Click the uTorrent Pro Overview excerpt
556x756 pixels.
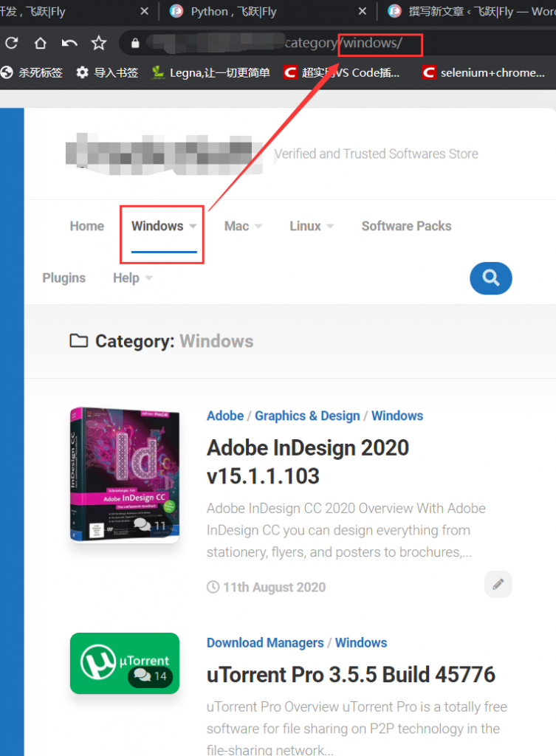point(357,729)
